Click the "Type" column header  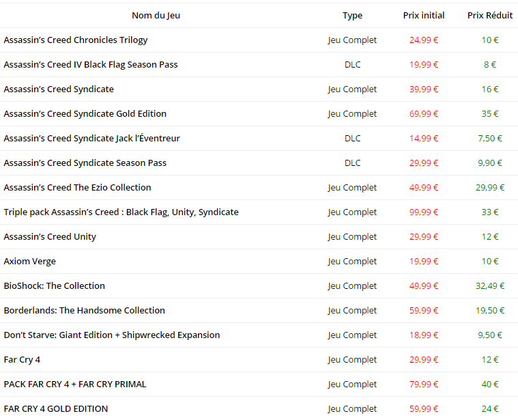[x=352, y=15]
